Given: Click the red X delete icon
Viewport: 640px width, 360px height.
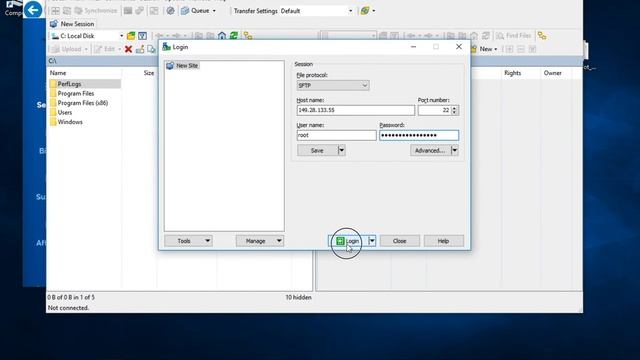Looking at the screenshot, I should [x=128, y=49].
